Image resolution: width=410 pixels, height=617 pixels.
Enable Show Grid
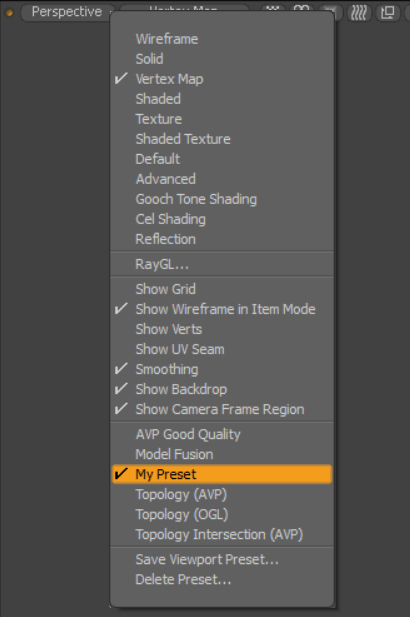(x=222, y=289)
